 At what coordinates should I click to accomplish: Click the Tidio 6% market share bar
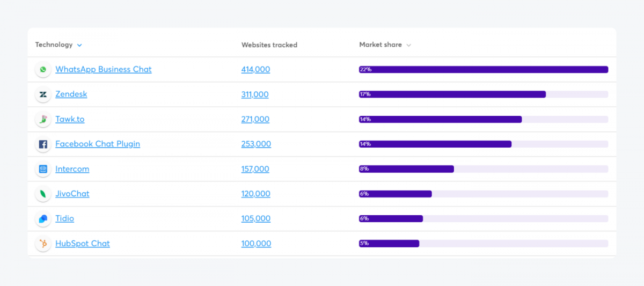coord(391,218)
